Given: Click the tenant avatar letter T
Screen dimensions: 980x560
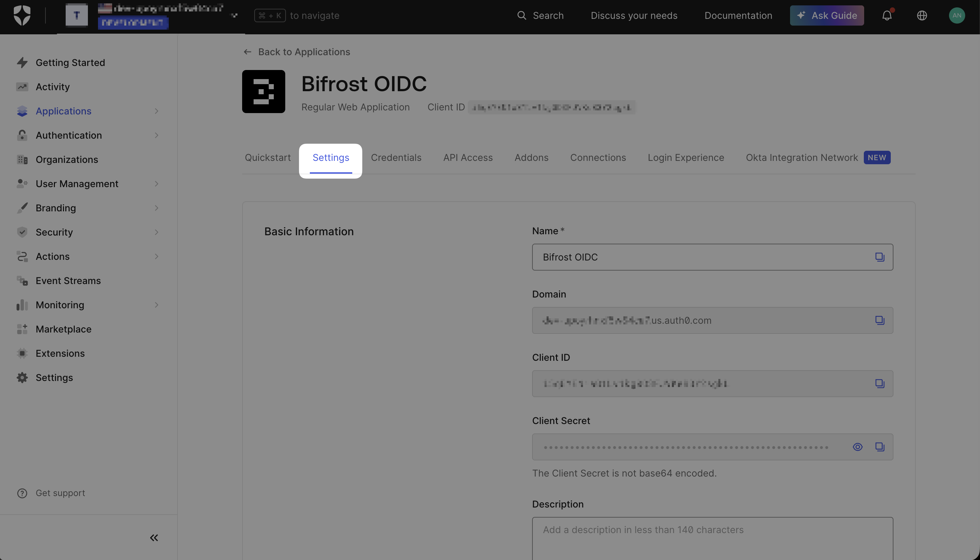Looking at the screenshot, I should pos(76,15).
